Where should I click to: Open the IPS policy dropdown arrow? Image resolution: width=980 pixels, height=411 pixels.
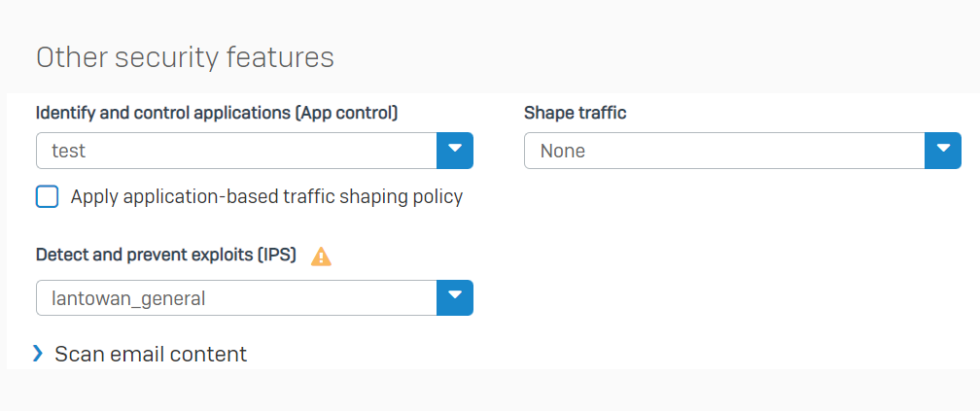pyautogui.click(x=455, y=298)
